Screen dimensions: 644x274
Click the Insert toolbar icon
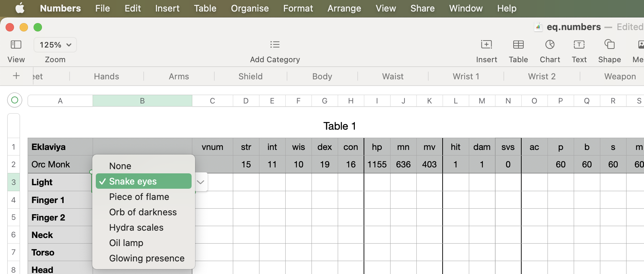coord(486,45)
